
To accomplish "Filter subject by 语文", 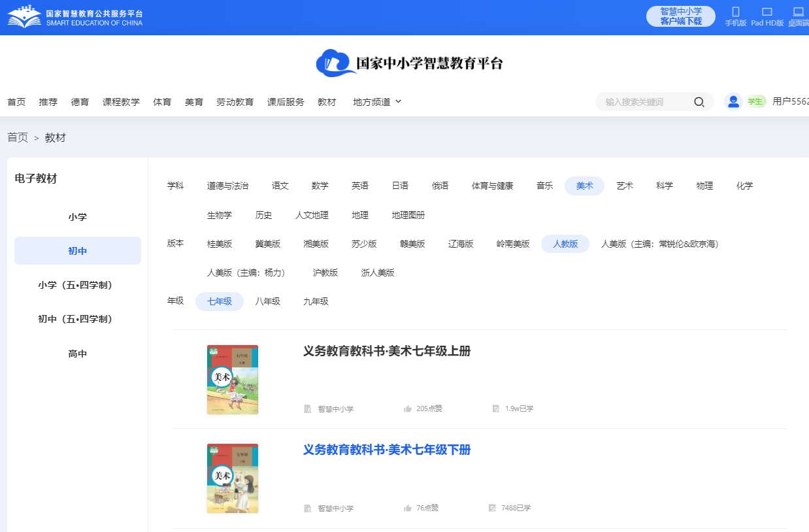I will pyautogui.click(x=280, y=186).
